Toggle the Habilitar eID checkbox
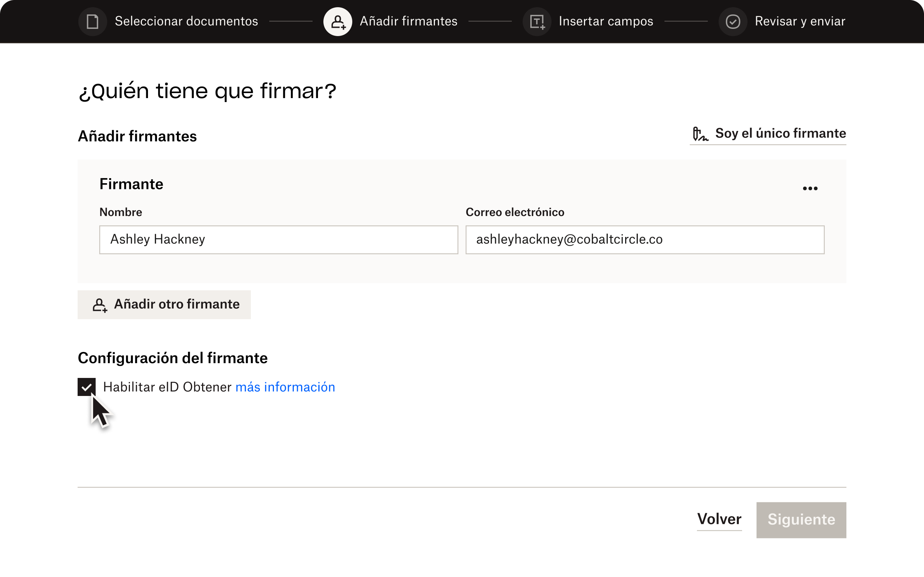924x577 pixels. (x=86, y=387)
